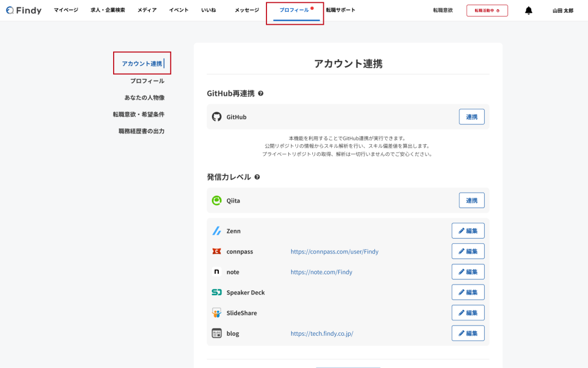Select 職務経歴書の出力 in the sidebar
Image resolution: width=588 pixels, height=368 pixels.
pos(141,131)
